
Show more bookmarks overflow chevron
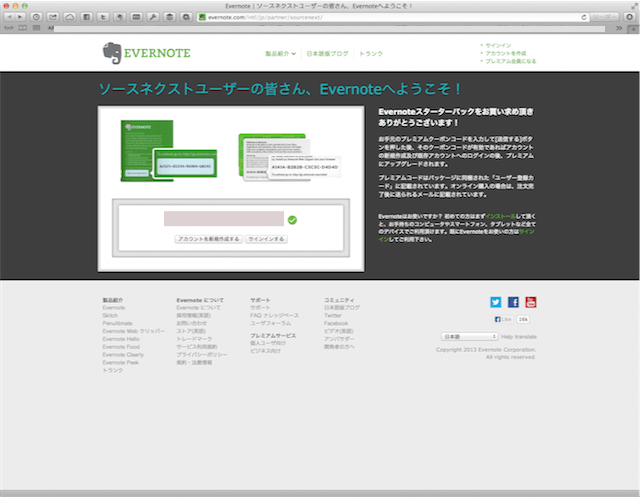[619, 28]
